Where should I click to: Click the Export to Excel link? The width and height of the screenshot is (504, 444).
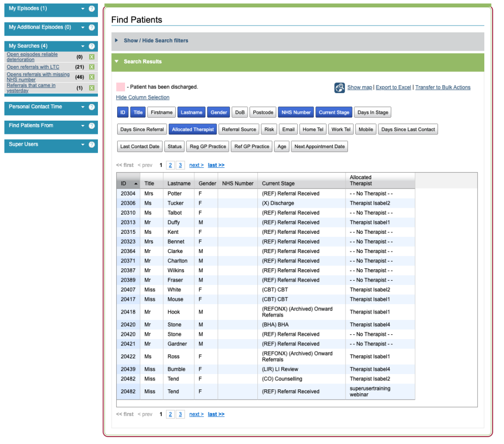(x=393, y=88)
